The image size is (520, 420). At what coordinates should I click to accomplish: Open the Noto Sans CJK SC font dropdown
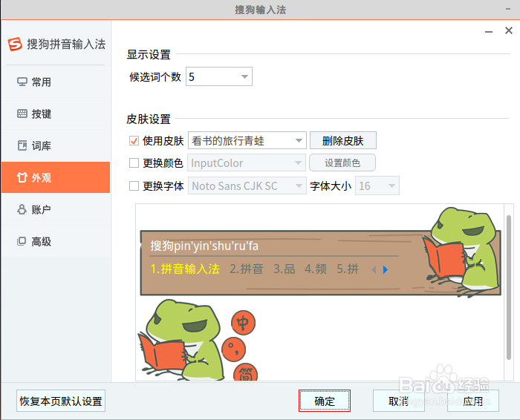pyautogui.click(x=247, y=186)
